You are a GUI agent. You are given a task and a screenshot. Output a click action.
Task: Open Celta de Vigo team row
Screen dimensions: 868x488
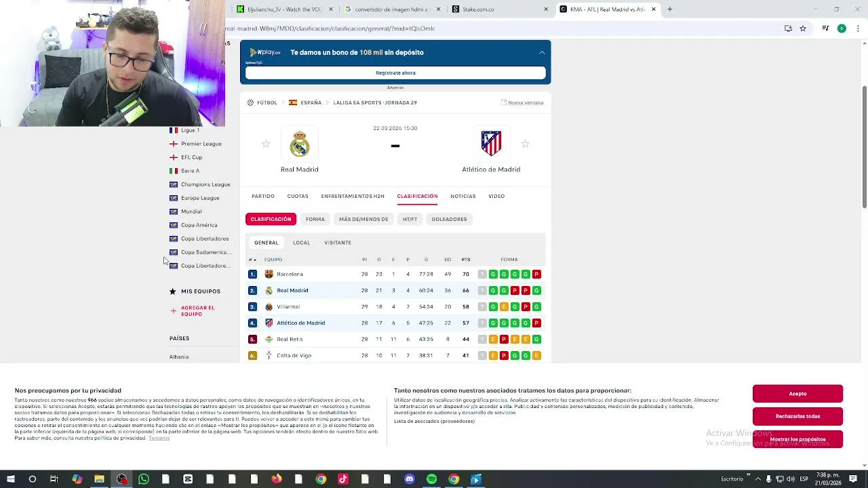pos(395,355)
